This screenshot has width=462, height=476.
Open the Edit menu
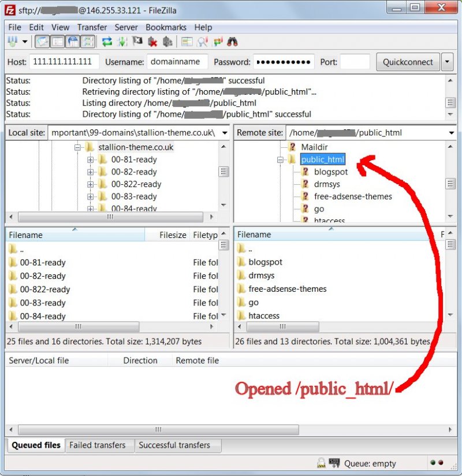click(36, 27)
